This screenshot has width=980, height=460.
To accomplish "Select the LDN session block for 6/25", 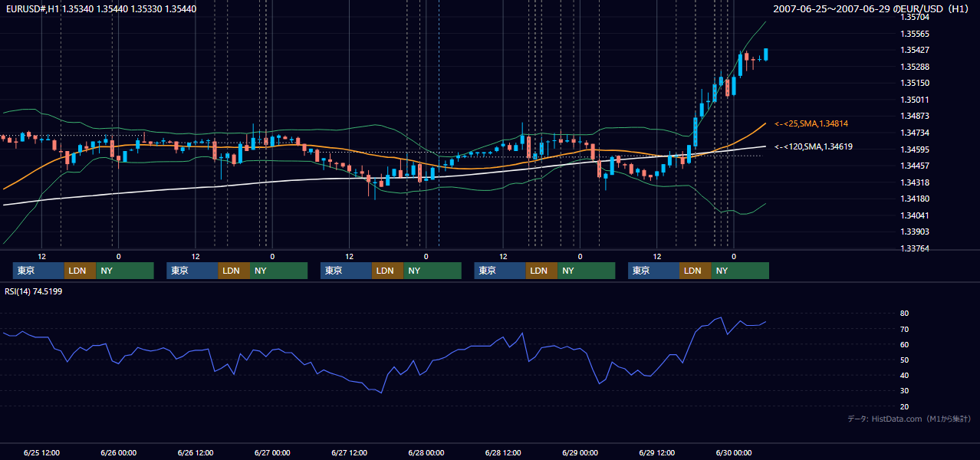I will (x=80, y=271).
